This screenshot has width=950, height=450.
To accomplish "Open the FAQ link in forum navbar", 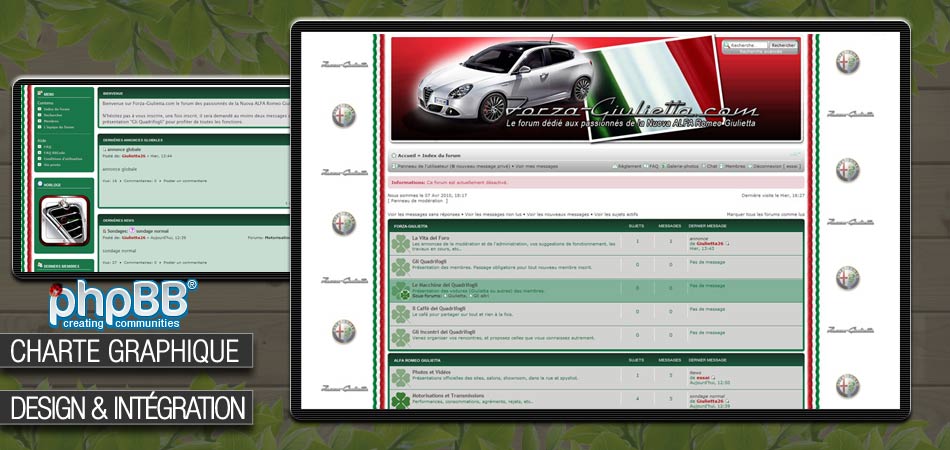I will [x=654, y=166].
